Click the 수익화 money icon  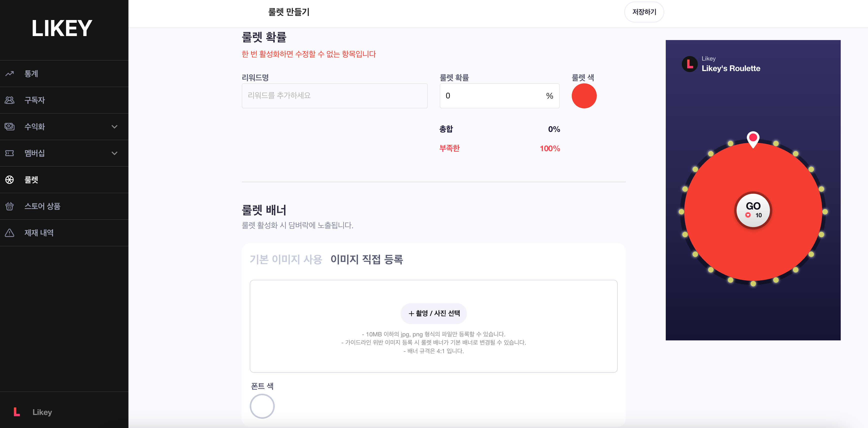(x=9, y=126)
